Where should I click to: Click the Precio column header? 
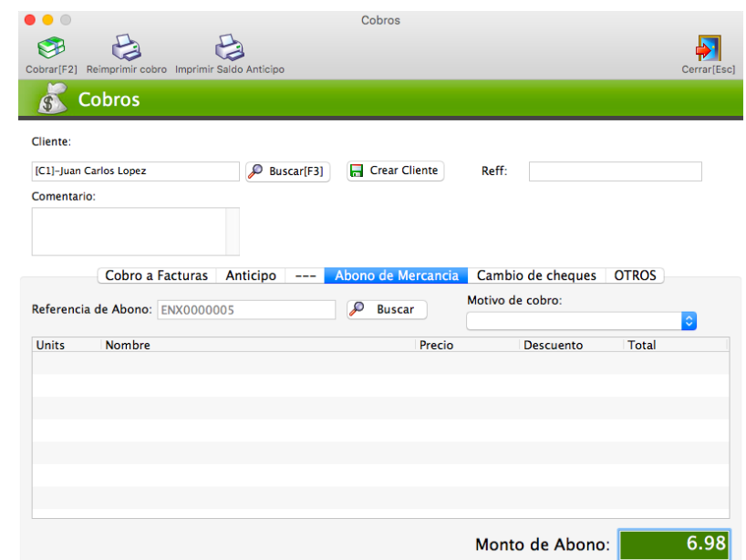(467, 345)
